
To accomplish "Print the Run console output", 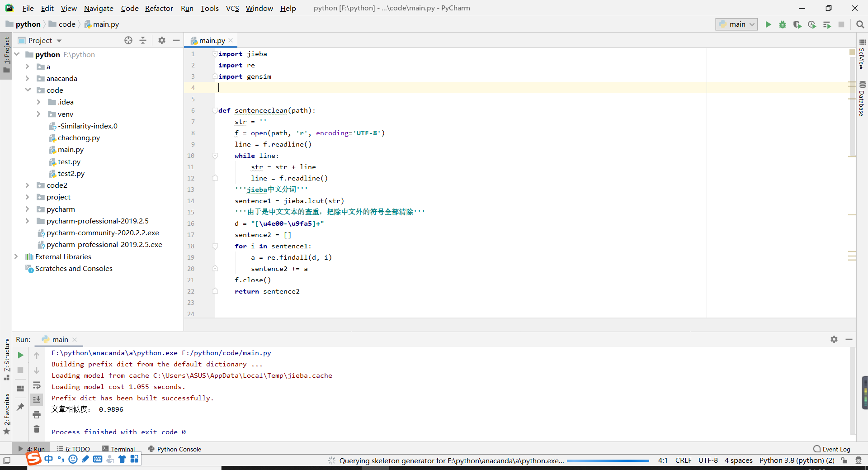I will click(37, 414).
